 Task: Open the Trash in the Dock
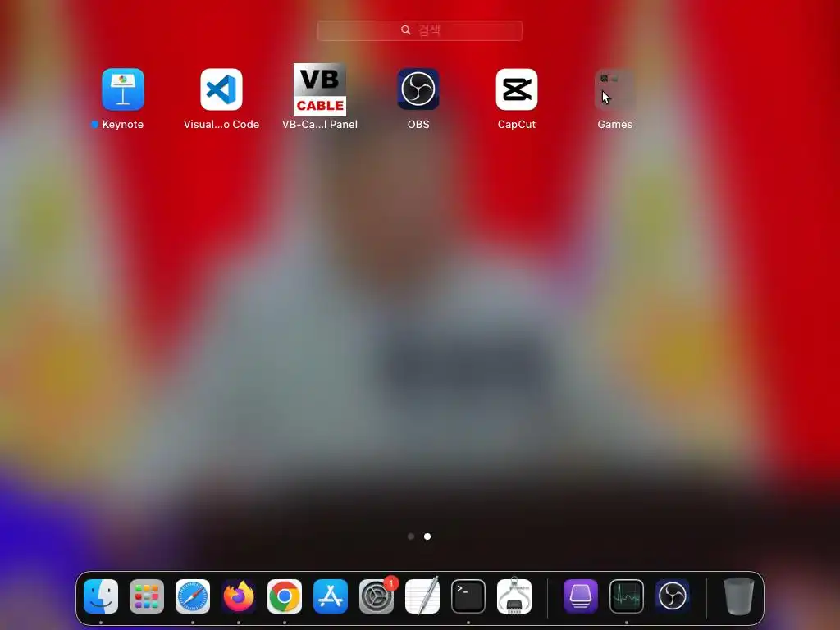(739, 596)
